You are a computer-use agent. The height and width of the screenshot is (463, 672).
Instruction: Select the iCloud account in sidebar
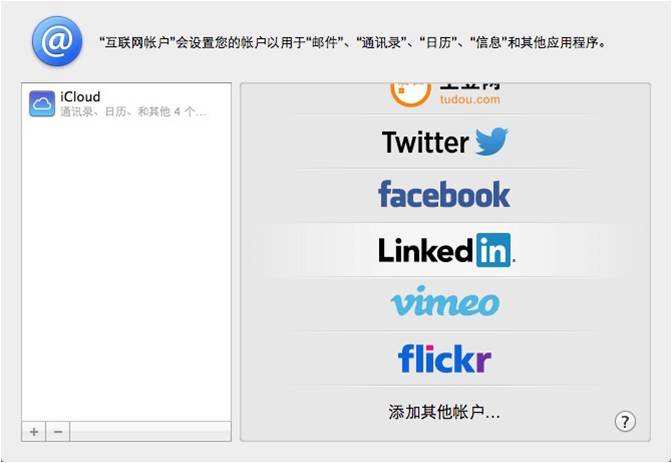coord(126,104)
